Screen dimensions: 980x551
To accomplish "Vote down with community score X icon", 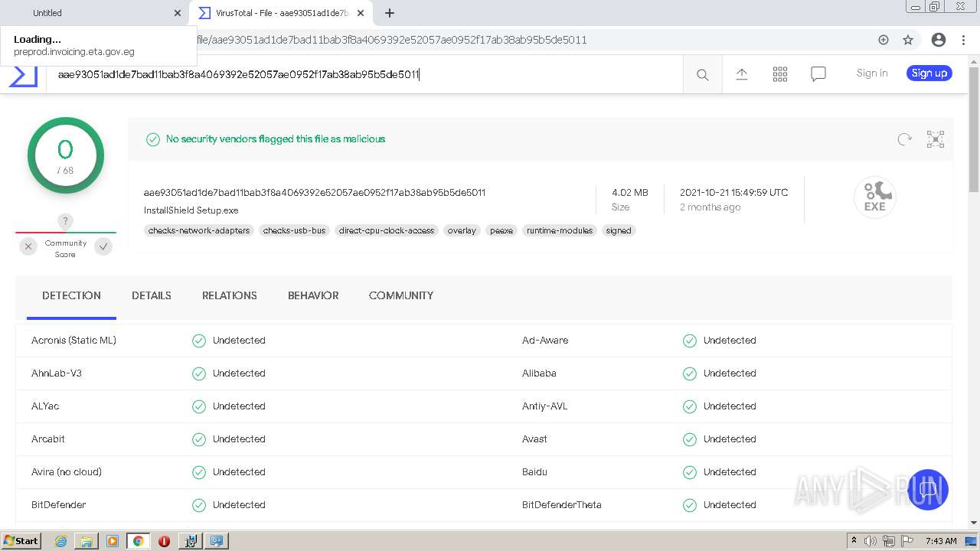I will (28, 246).
